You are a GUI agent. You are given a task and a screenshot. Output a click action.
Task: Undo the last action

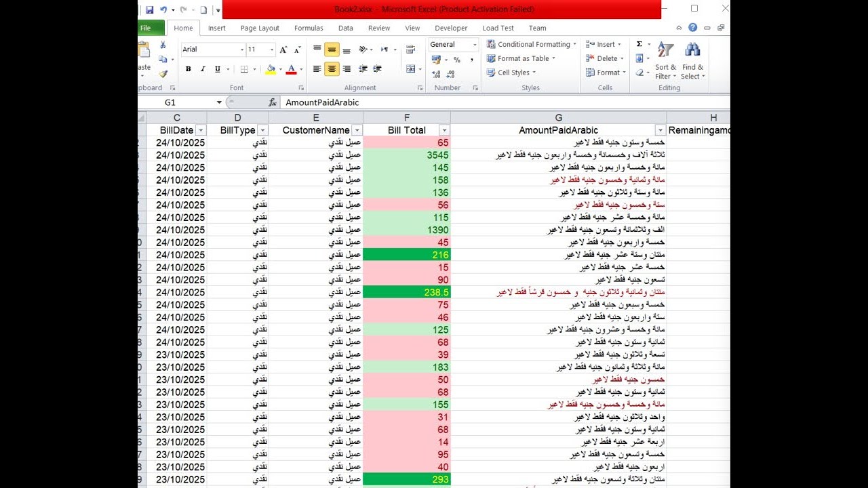coord(163,10)
